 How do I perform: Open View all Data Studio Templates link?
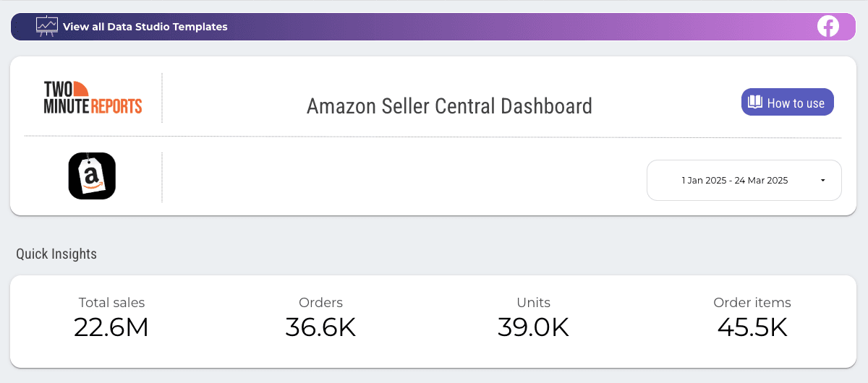(145, 27)
